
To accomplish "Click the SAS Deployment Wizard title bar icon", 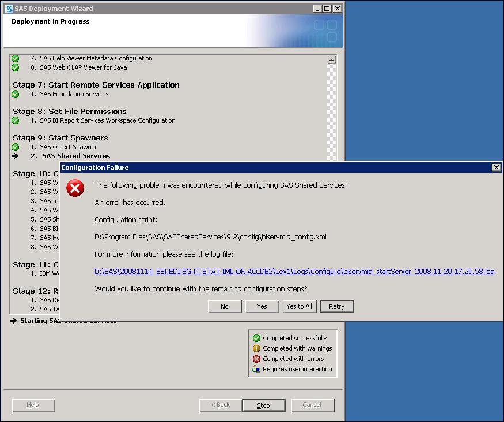I will (x=9, y=9).
